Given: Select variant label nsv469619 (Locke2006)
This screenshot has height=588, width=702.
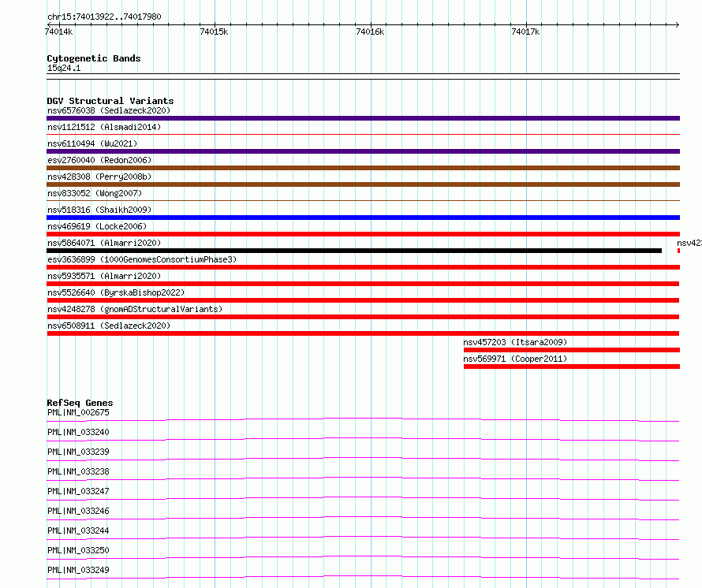Looking at the screenshot, I should click(x=97, y=226).
